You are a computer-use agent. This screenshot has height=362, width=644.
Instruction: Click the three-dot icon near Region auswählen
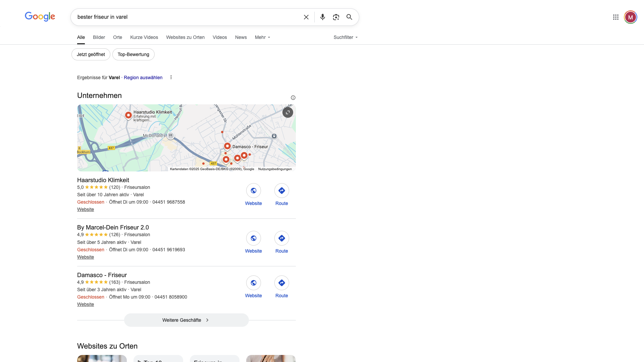(x=171, y=77)
